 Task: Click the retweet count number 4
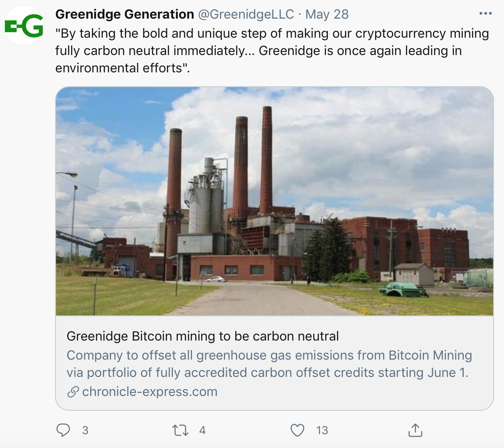(x=202, y=430)
